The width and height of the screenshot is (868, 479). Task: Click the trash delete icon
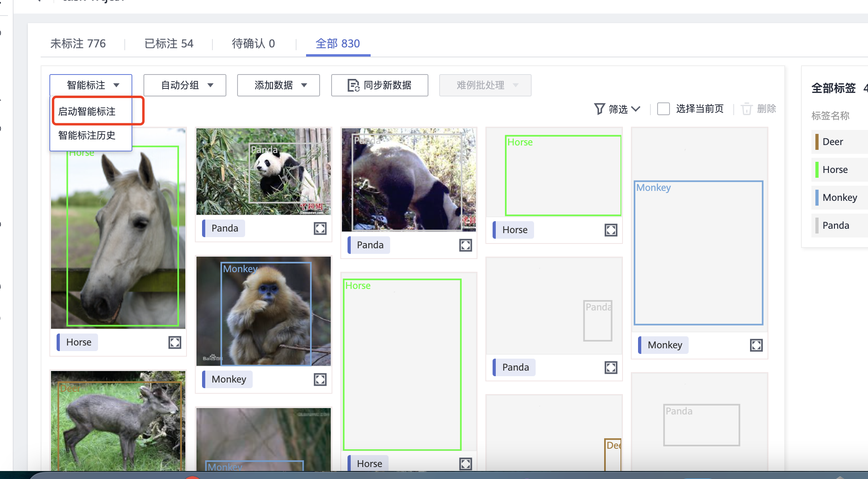[746, 109]
